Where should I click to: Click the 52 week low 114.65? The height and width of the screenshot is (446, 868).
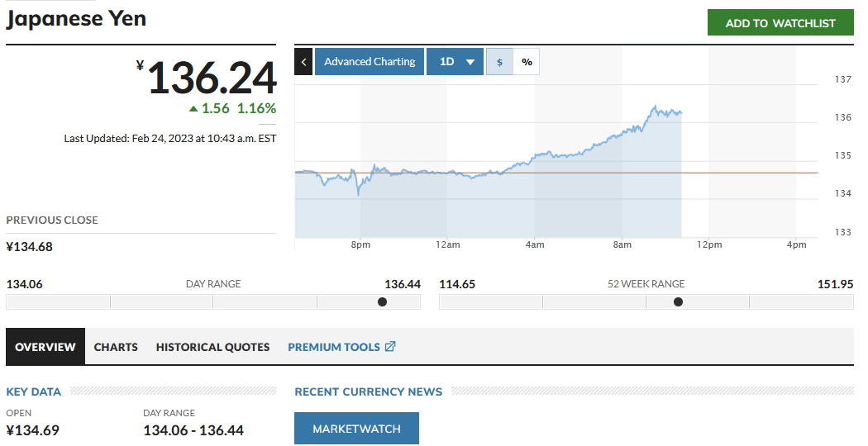tap(457, 284)
